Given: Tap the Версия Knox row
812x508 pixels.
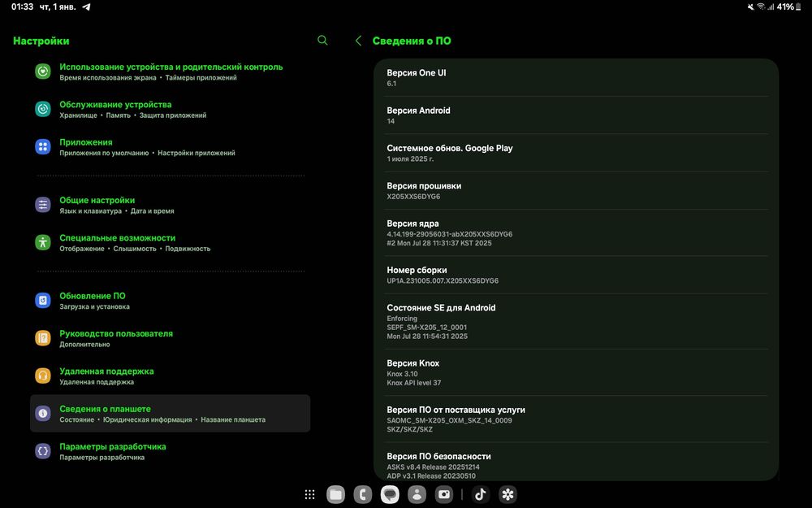Looking at the screenshot, I should [576, 373].
